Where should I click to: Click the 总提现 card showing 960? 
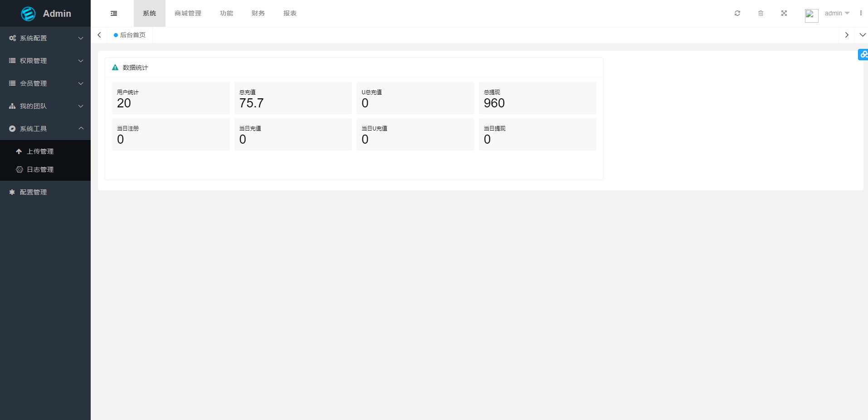tap(537, 98)
